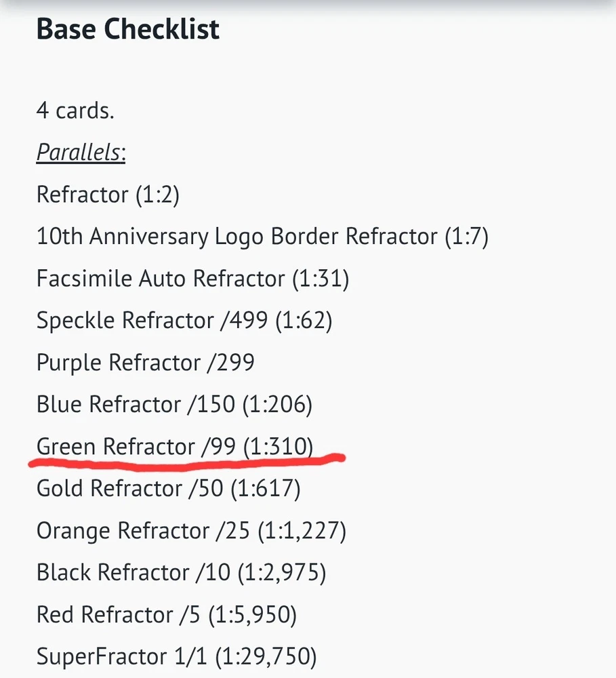This screenshot has width=616, height=678.
Task: Click the Blue Refractor /150 entry
Action: (136, 405)
